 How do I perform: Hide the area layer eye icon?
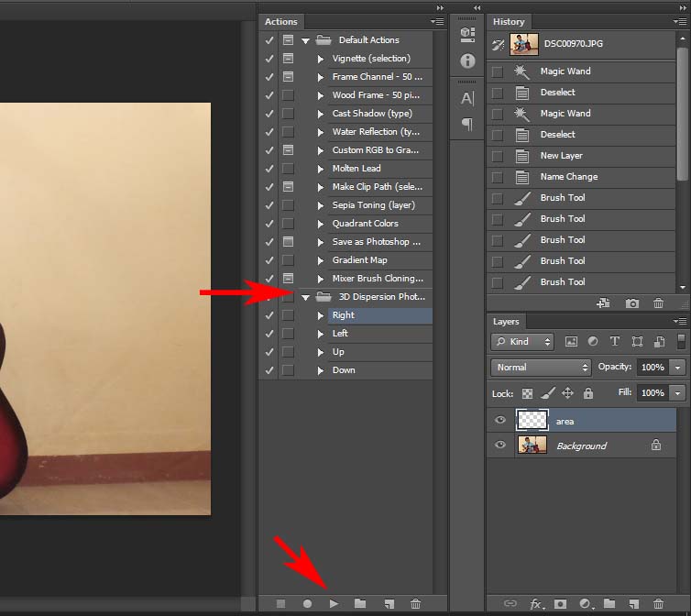(500, 419)
